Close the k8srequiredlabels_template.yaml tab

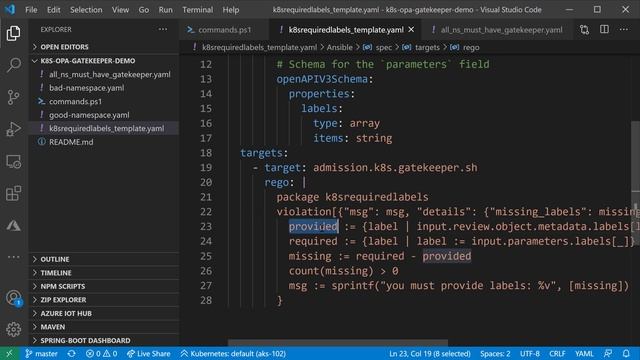pyautogui.click(x=411, y=29)
